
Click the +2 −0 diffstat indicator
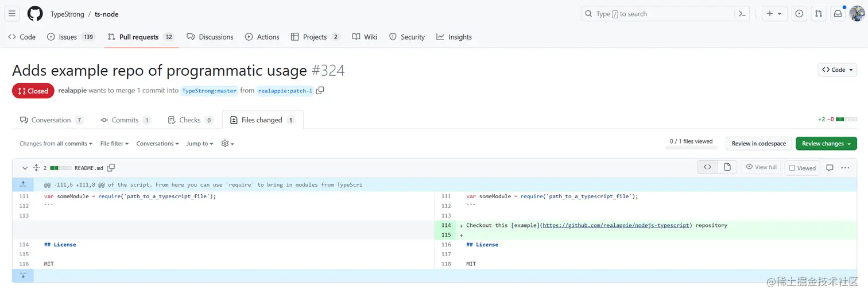pos(839,119)
